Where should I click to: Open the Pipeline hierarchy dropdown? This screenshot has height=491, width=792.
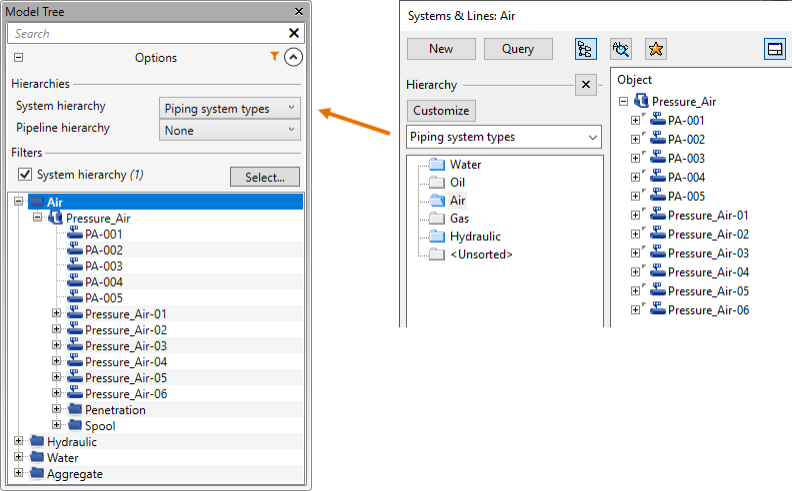[x=229, y=130]
